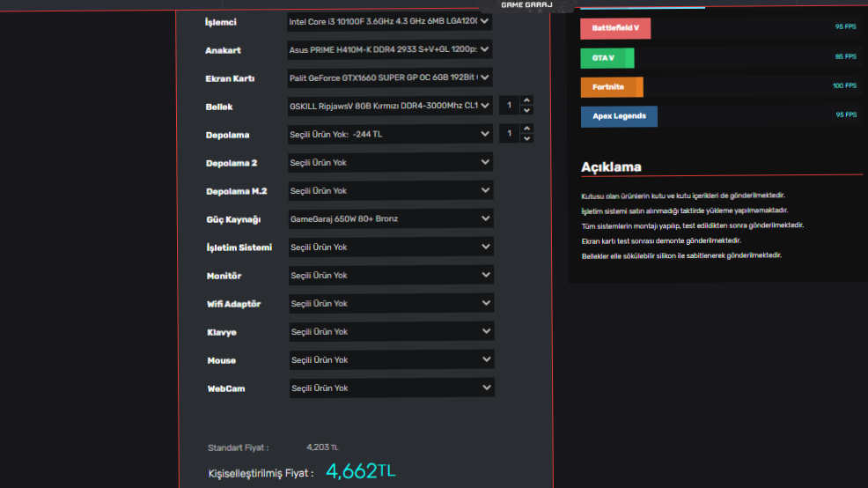Open the Monitör dropdown

click(391, 276)
